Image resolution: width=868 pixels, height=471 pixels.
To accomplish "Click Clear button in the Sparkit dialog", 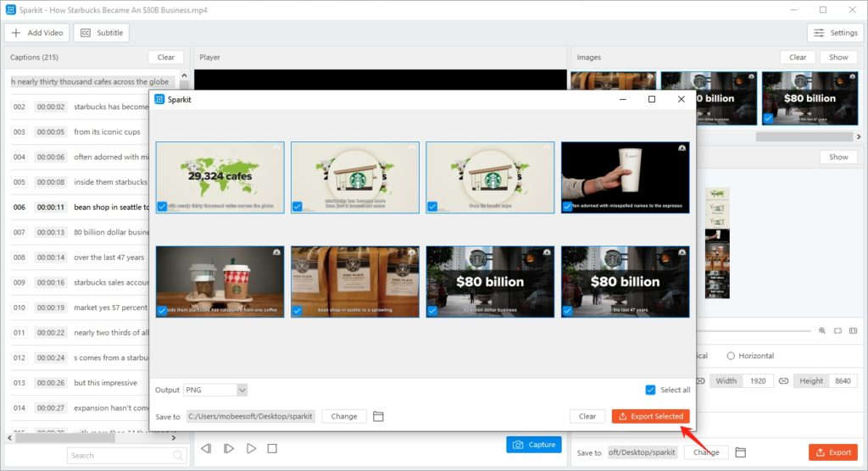I will (587, 416).
